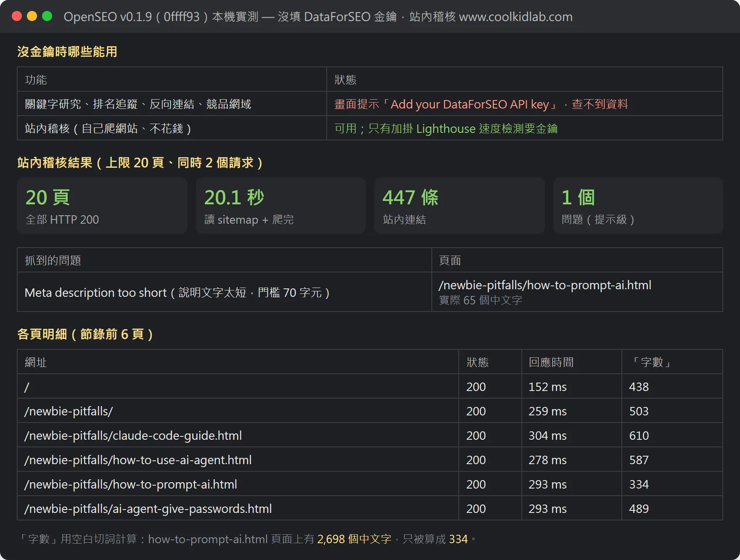Click the 「字數」 column header
Viewport: 740px width, 560px height.
672,362
